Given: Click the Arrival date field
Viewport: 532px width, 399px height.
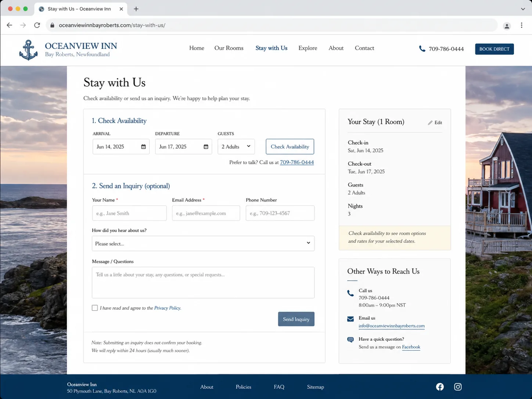Looking at the screenshot, I should [x=121, y=147].
